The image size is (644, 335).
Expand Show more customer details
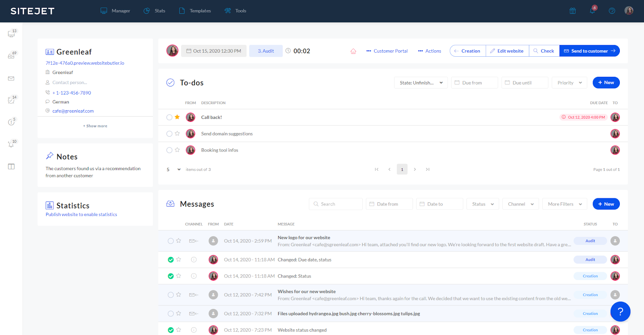click(x=95, y=126)
